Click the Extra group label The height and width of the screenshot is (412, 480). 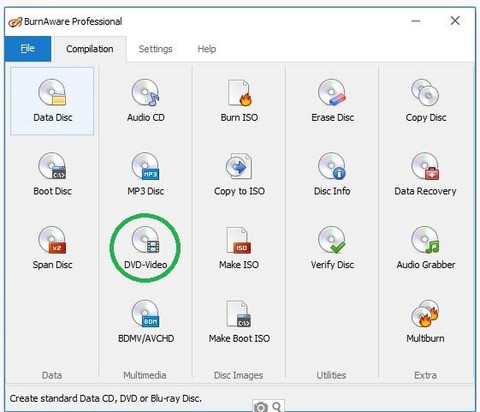[425, 375]
